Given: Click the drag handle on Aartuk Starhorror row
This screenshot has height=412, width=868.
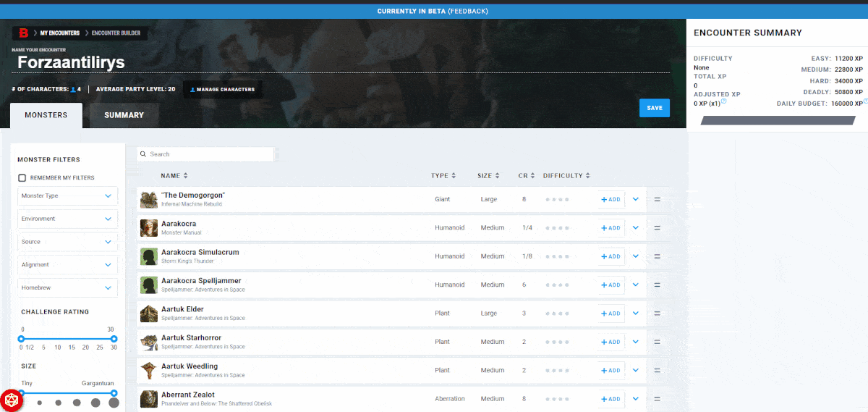Looking at the screenshot, I should 658,342.
